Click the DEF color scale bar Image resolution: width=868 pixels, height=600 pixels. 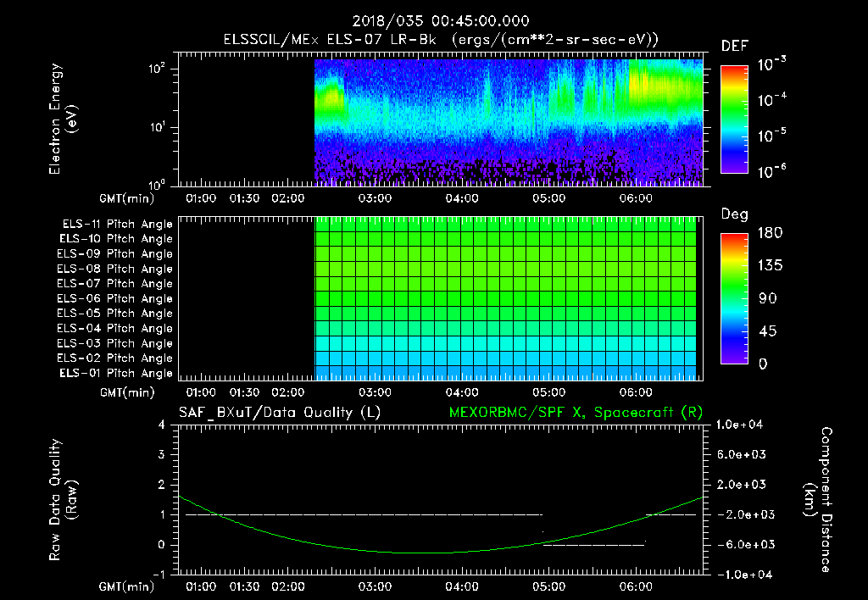click(x=734, y=119)
